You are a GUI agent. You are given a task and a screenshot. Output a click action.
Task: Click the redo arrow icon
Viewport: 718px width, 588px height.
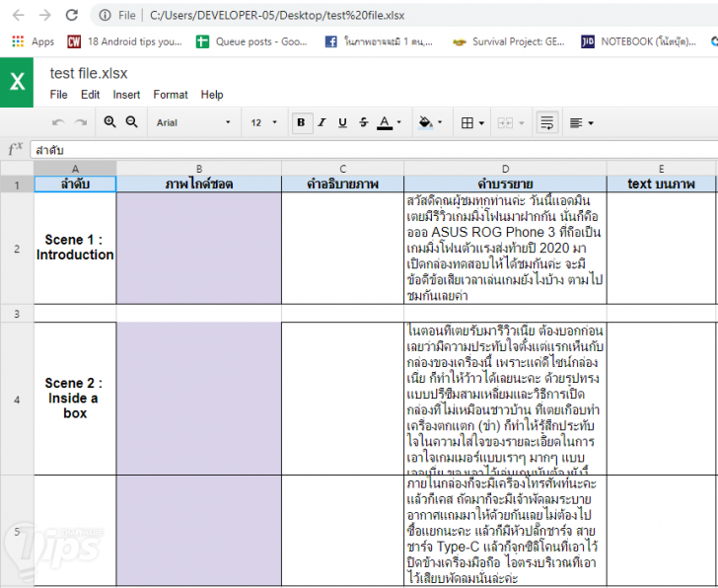81,122
